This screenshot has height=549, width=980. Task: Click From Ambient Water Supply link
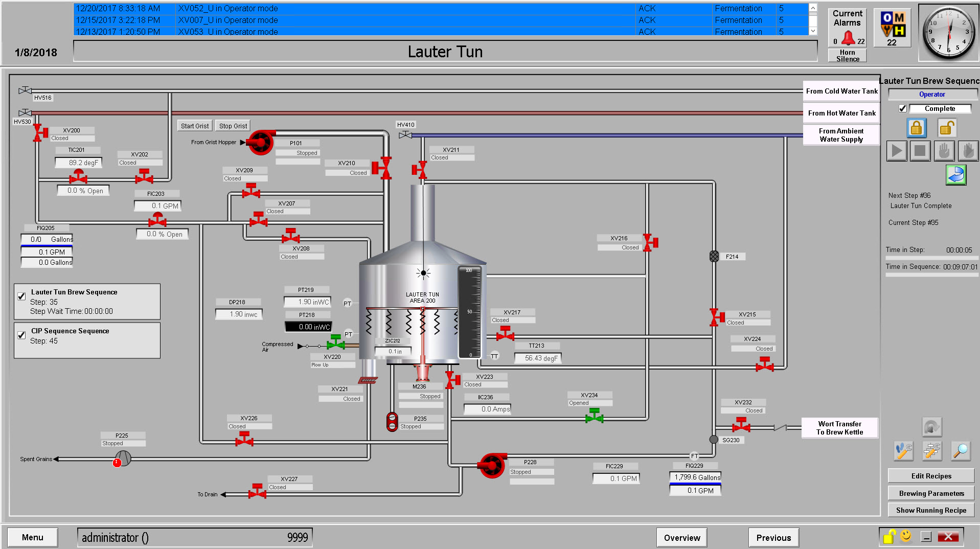point(841,135)
